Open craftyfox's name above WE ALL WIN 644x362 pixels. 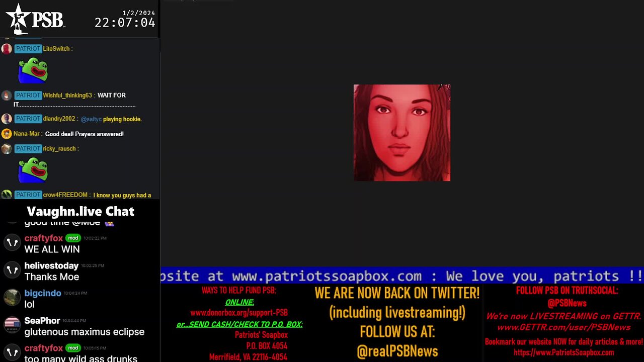[44, 238]
